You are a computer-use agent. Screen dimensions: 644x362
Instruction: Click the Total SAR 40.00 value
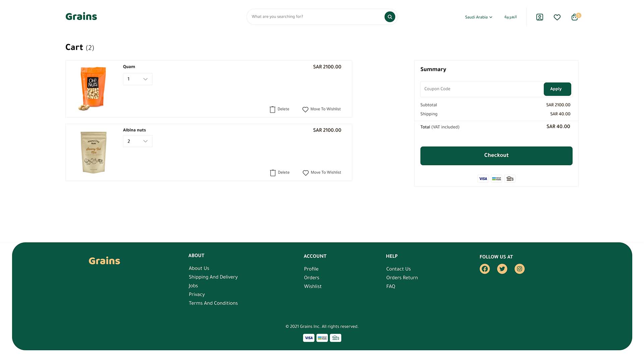click(x=558, y=127)
